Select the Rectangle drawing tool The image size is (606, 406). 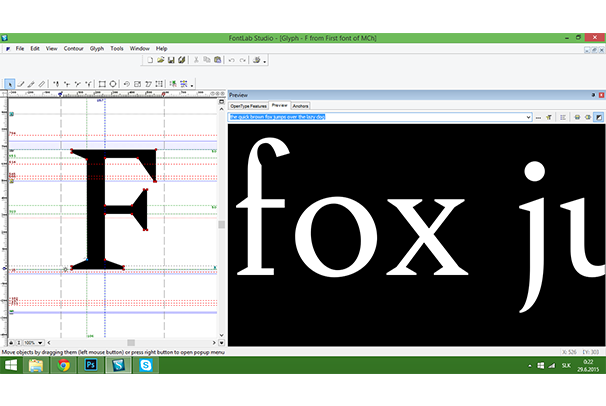point(101,84)
